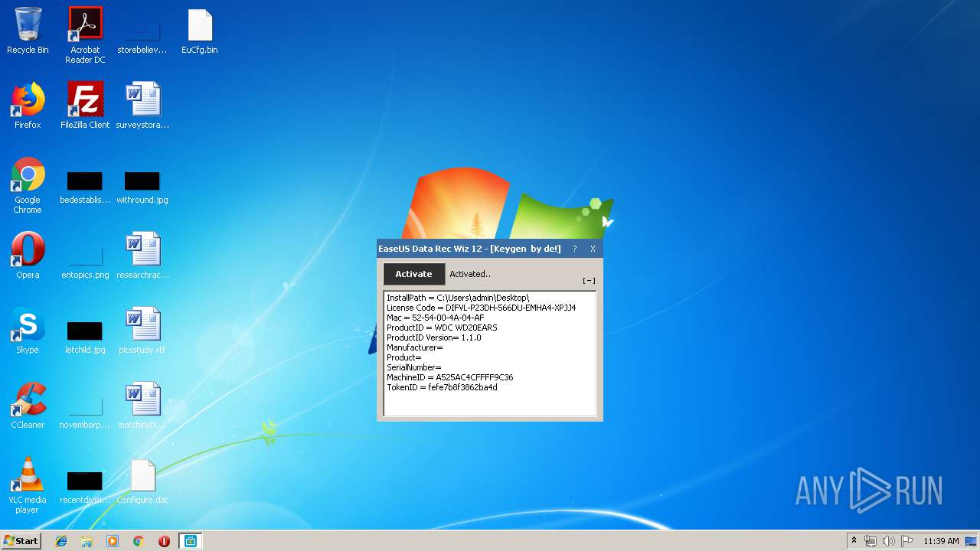Screen dimensions: 980x551
Task: Open Windows Media Player from taskbar
Action: [x=113, y=541]
